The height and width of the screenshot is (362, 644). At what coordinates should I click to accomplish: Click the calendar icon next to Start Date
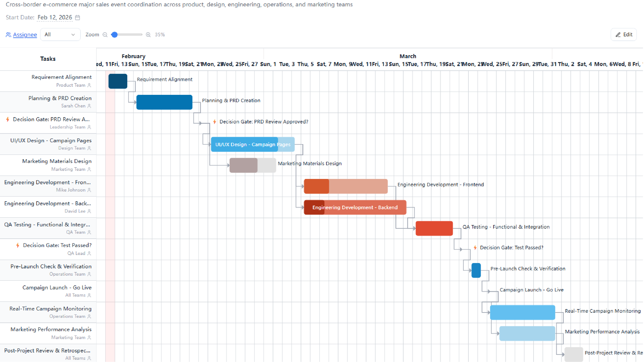tap(78, 17)
